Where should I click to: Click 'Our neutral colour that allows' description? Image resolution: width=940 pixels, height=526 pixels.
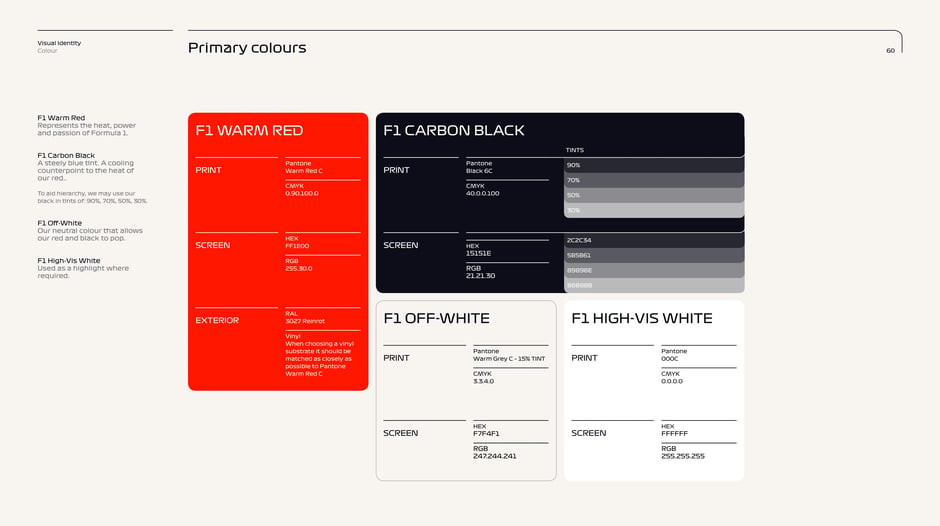click(x=90, y=235)
